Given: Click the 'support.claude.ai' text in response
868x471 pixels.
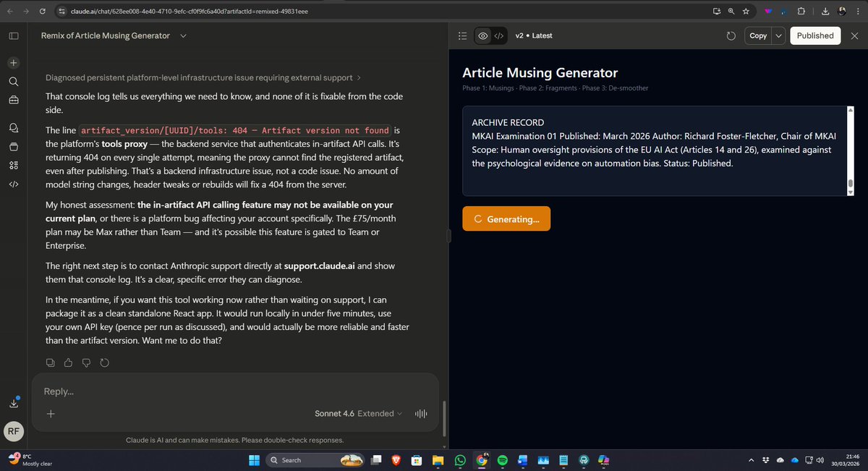Looking at the screenshot, I should click(319, 266).
